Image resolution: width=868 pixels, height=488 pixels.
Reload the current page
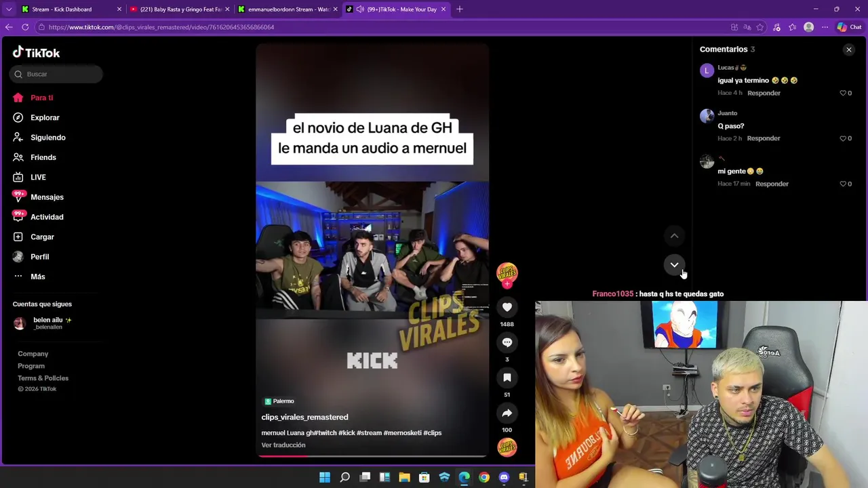25,27
